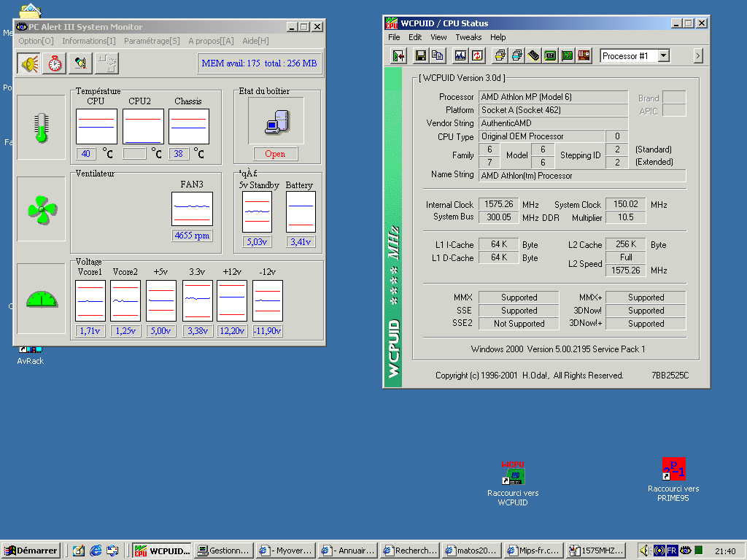Click the Internal Clock 1575.26 field
The width and height of the screenshot is (747, 560).
(498, 204)
